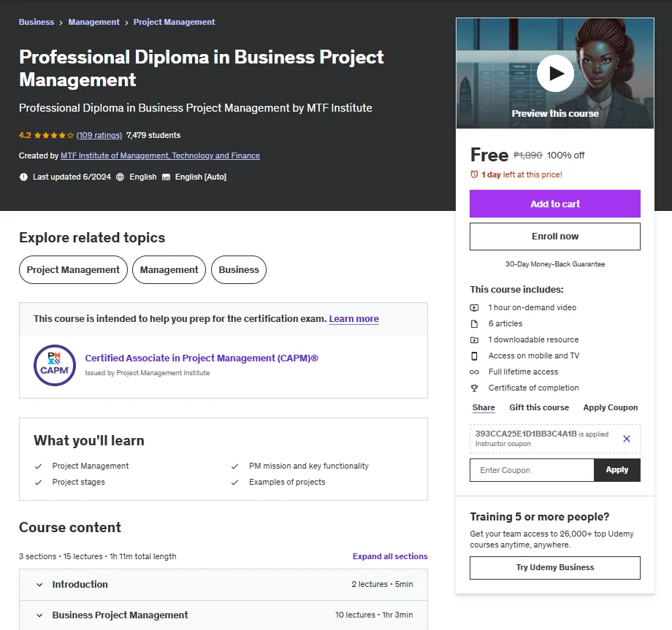Click the '2 lectures • 5min' text
The image size is (672, 630).
(382, 584)
